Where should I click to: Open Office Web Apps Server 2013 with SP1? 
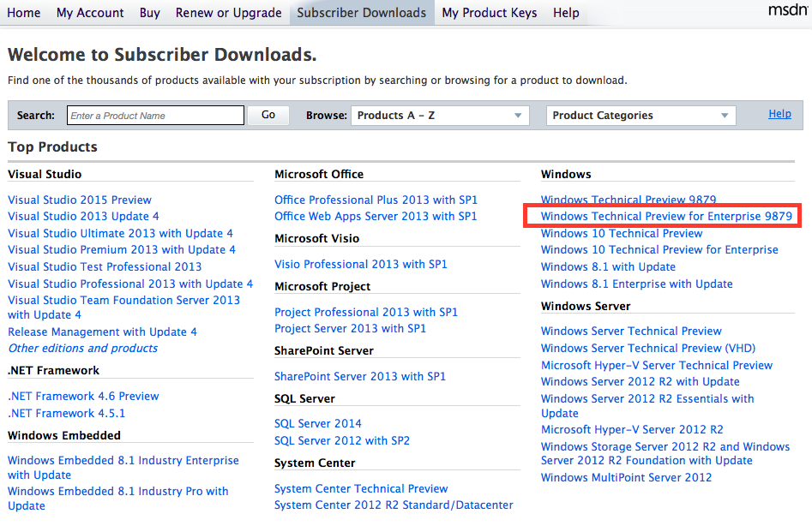[x=376, y=217]
